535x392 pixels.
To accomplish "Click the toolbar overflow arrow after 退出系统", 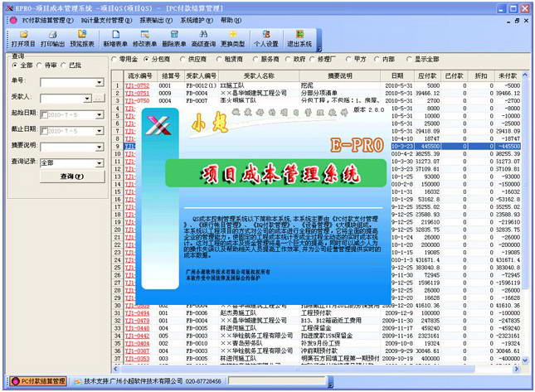I will pos(319,49).
